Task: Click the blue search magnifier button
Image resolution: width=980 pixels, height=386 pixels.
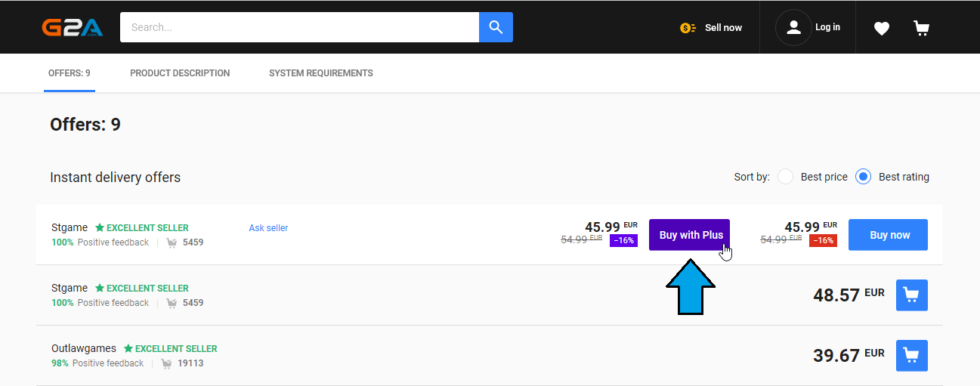Action: click(496, 27)
